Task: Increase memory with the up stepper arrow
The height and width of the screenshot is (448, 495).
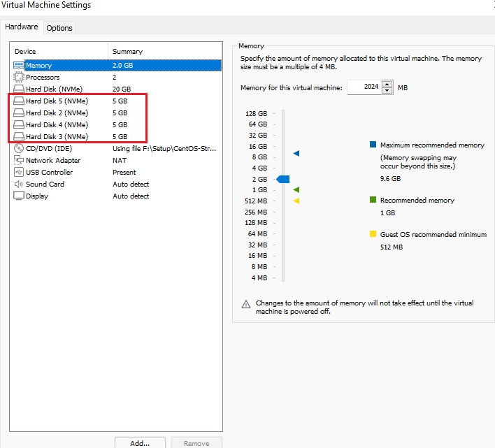Action: pos(387,85)
